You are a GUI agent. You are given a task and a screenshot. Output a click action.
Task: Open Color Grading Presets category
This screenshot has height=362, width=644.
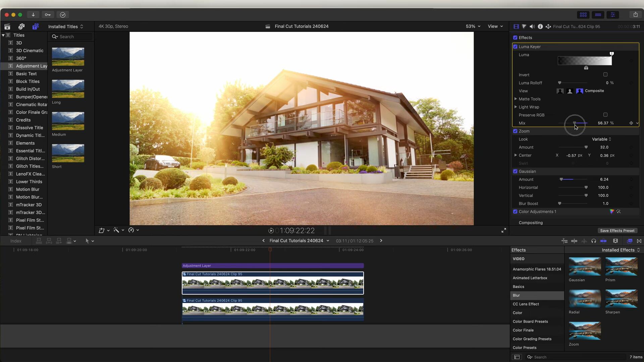point(532,339)
